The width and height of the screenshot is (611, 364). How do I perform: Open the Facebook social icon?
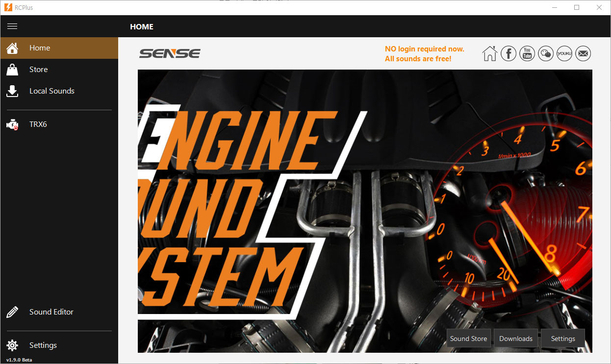pos(509,53)
